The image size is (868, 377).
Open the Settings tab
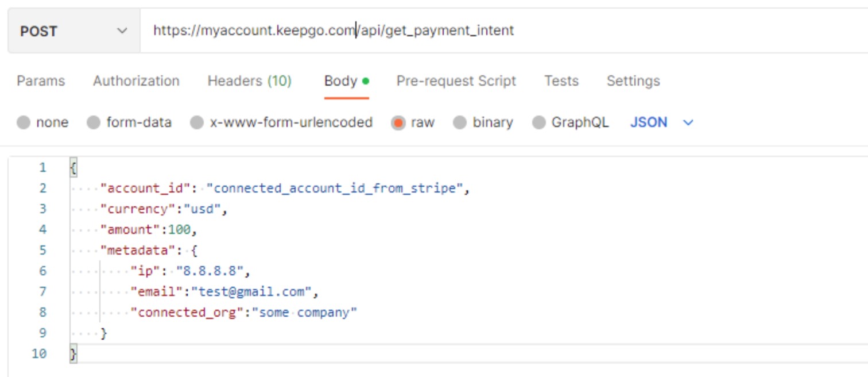(633, 81)
